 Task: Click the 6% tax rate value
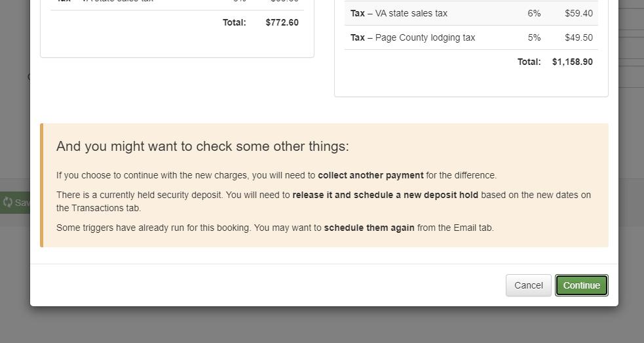pos(534,13)
